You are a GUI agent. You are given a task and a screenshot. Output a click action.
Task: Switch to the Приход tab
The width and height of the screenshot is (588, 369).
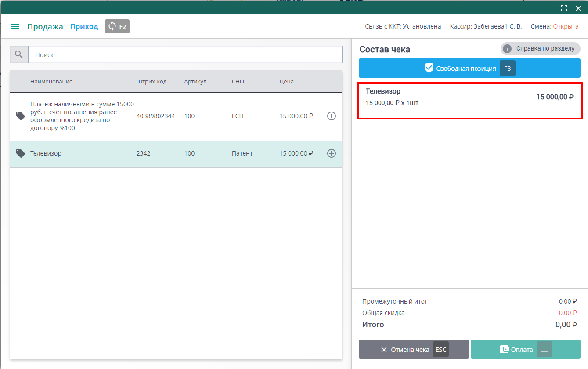click(84, 26)
